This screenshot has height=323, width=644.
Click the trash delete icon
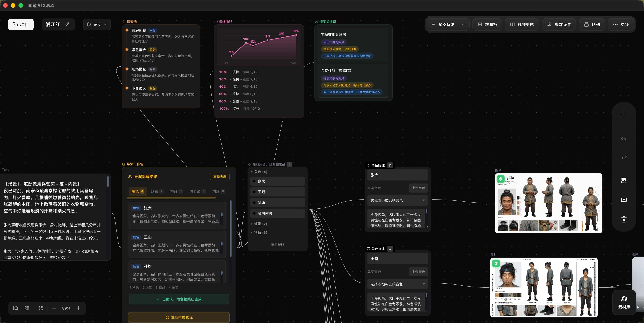pos(624,220)
